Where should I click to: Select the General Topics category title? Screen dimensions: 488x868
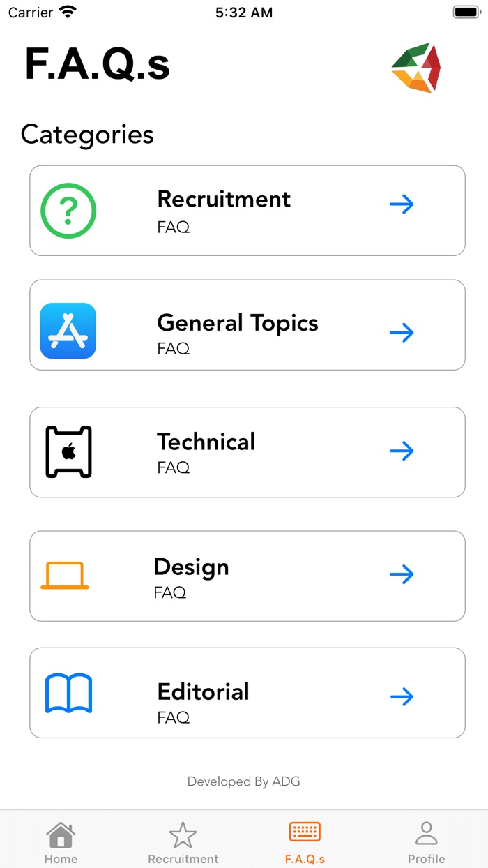pos(238,323)
